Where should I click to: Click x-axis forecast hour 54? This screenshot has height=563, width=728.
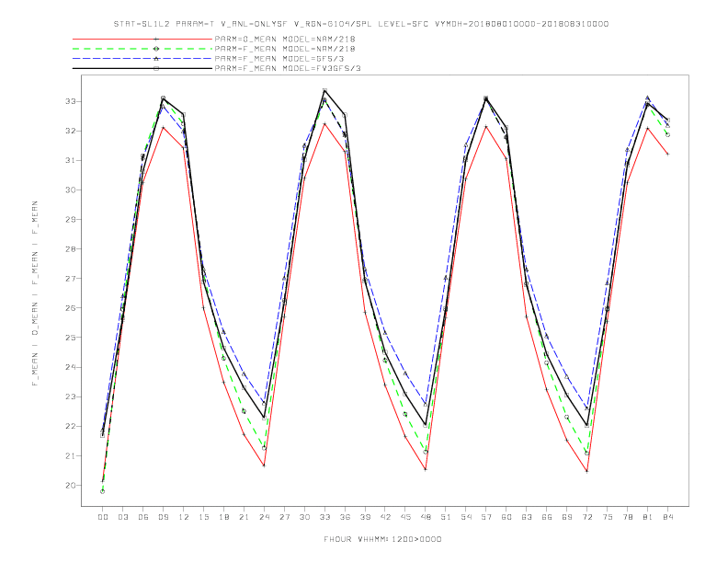466,517
